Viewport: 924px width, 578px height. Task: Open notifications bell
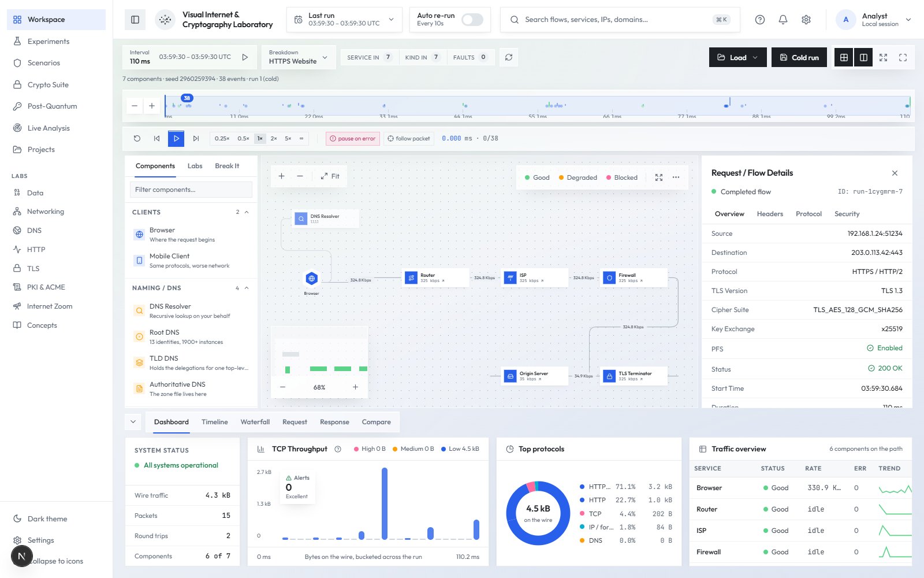pos(783,20)
